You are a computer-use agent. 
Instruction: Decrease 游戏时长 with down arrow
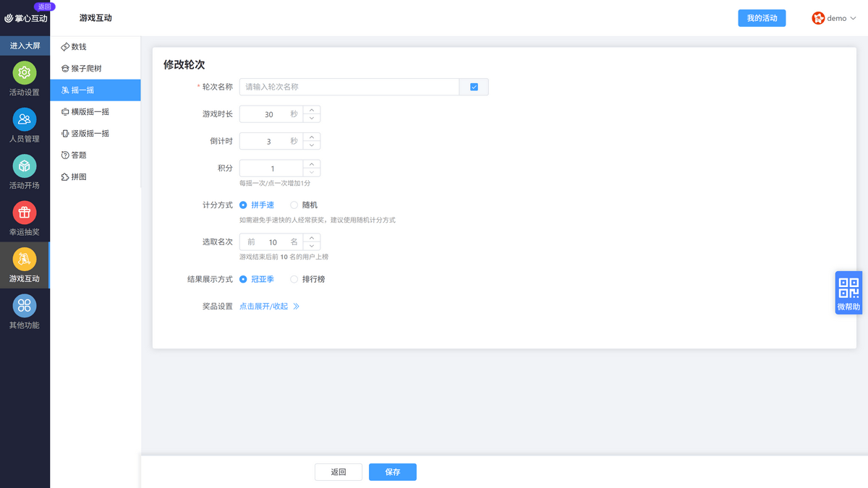pos(312,118)
